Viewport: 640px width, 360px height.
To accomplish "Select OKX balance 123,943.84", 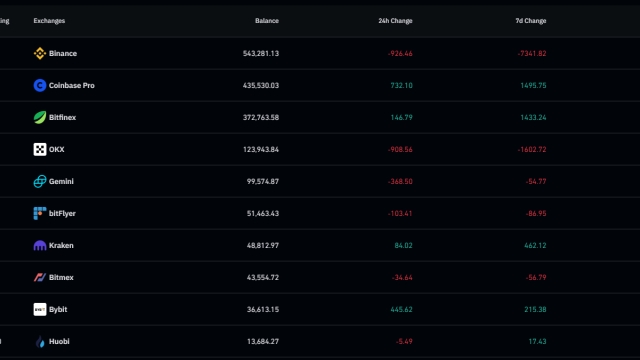I will tap(261, 149).
